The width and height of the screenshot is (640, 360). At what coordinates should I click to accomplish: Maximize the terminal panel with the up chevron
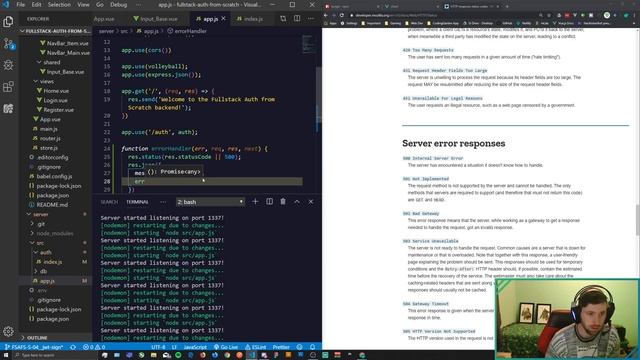(x=297, y=202)
